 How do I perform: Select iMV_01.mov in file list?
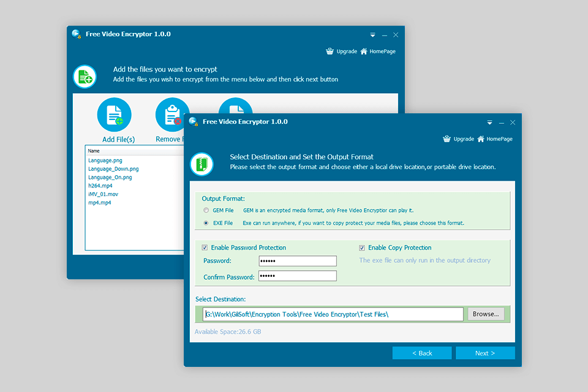[x=103, y=194]
